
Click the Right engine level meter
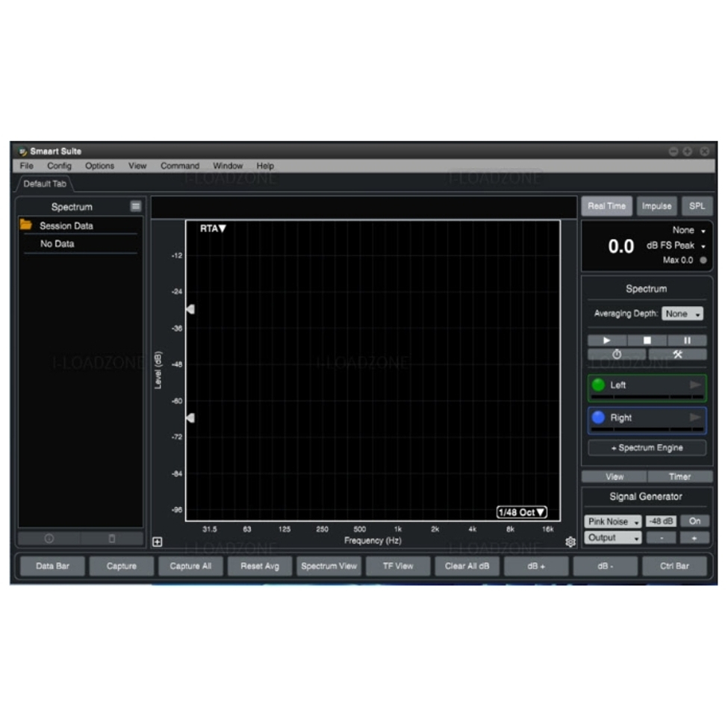(x=647, y=429)
